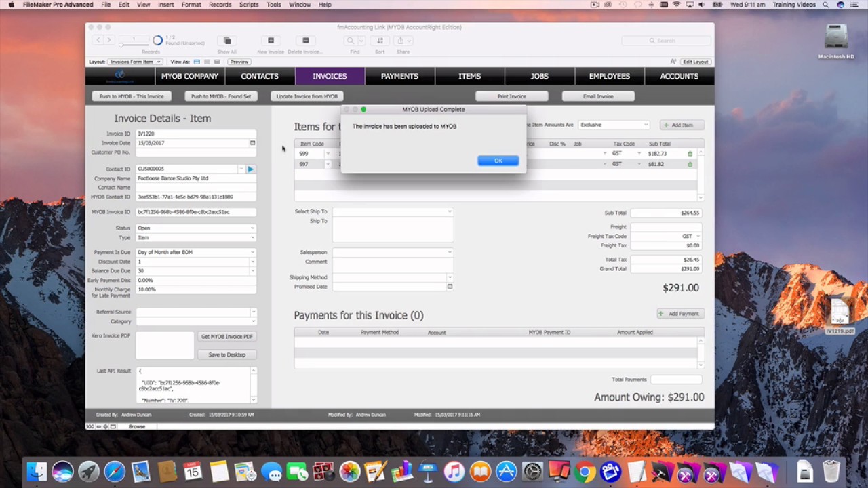Go to previous record arrow in toolbar
Screen dimensions: 868x488
pyautogui.click(x=98, y=41)
